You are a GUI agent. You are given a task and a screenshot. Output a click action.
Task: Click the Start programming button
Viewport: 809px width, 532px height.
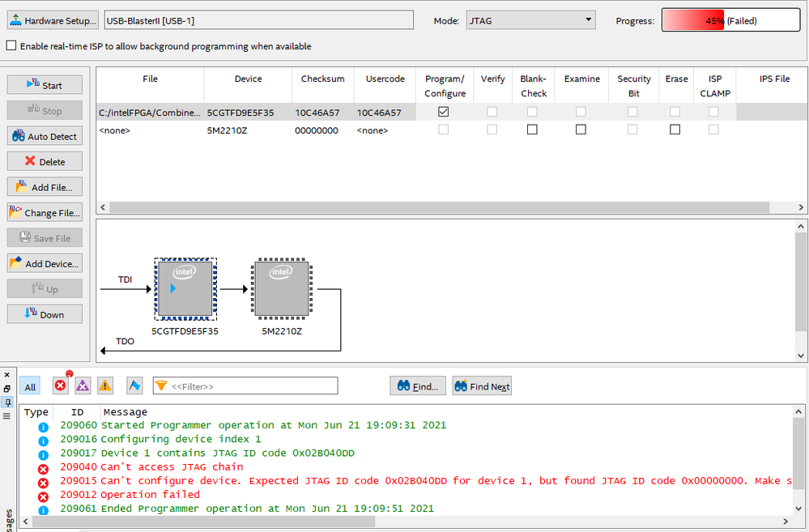pyautogui.click(x=45, y=85)
